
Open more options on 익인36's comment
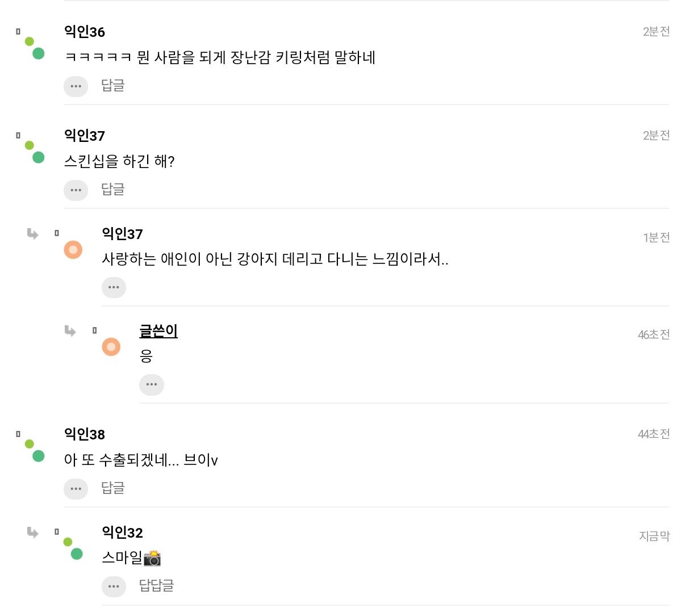coord(76,87)
